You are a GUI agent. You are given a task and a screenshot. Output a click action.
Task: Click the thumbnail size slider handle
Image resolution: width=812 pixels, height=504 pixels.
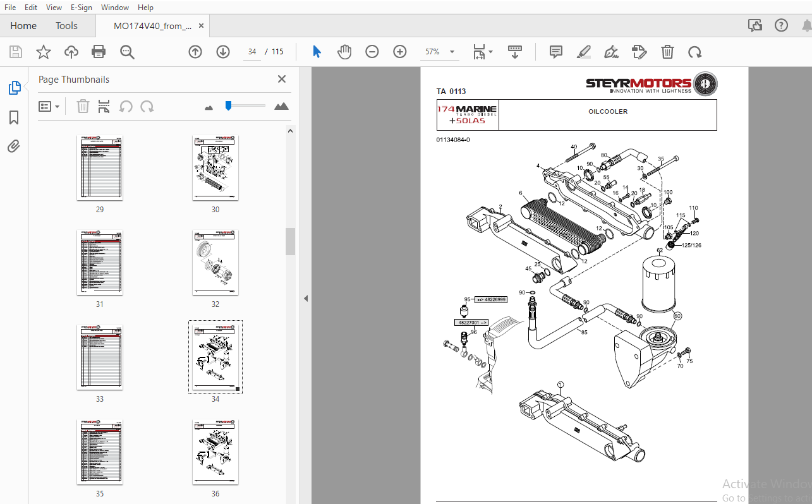coord(228,106)
